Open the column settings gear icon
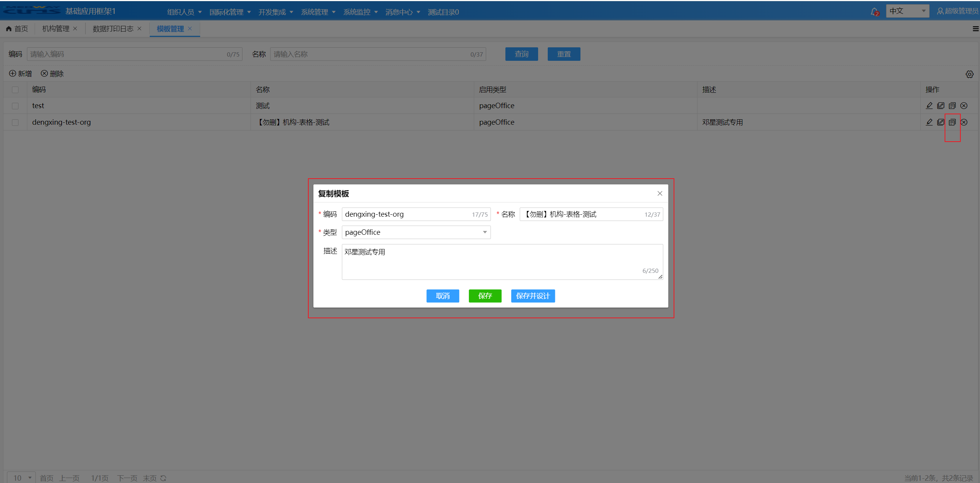 969,74
